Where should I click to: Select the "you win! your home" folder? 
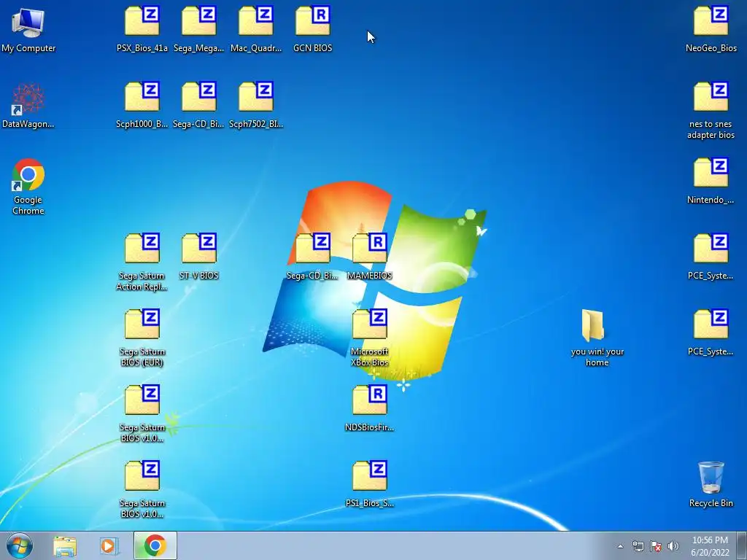coord(597,338)
